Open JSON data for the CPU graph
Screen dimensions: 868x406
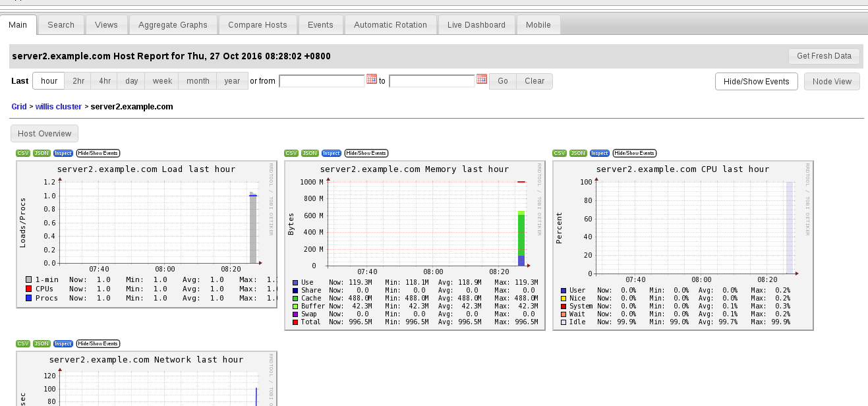(x=579, y=153)
